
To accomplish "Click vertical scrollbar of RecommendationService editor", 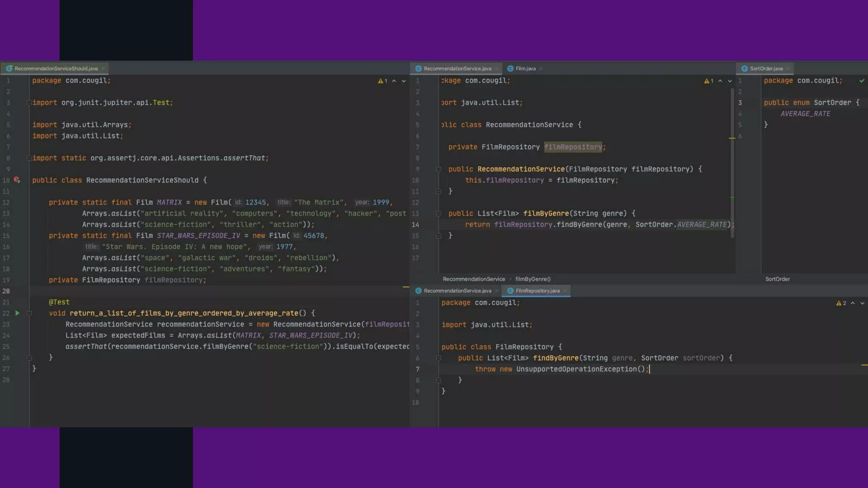I will tap(732, 163).
